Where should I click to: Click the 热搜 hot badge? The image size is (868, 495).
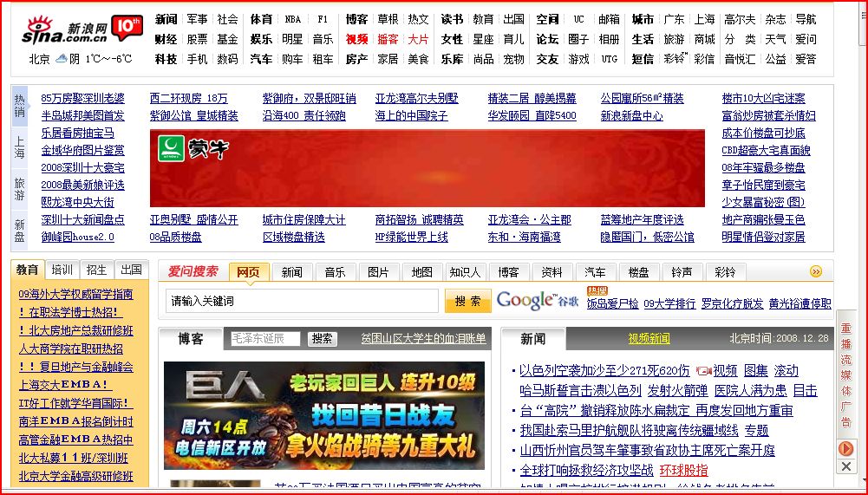[597, 290]
